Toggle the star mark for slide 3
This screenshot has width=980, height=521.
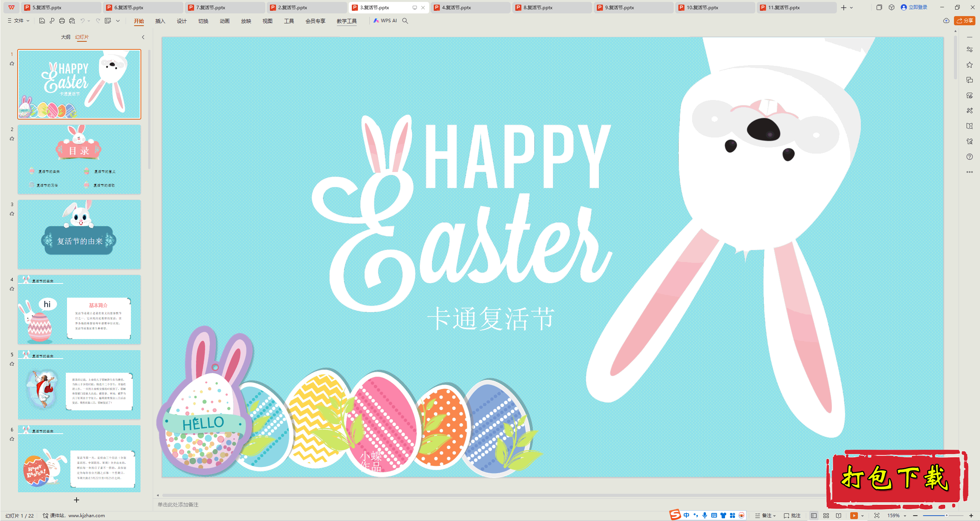[x=12, y=214]
